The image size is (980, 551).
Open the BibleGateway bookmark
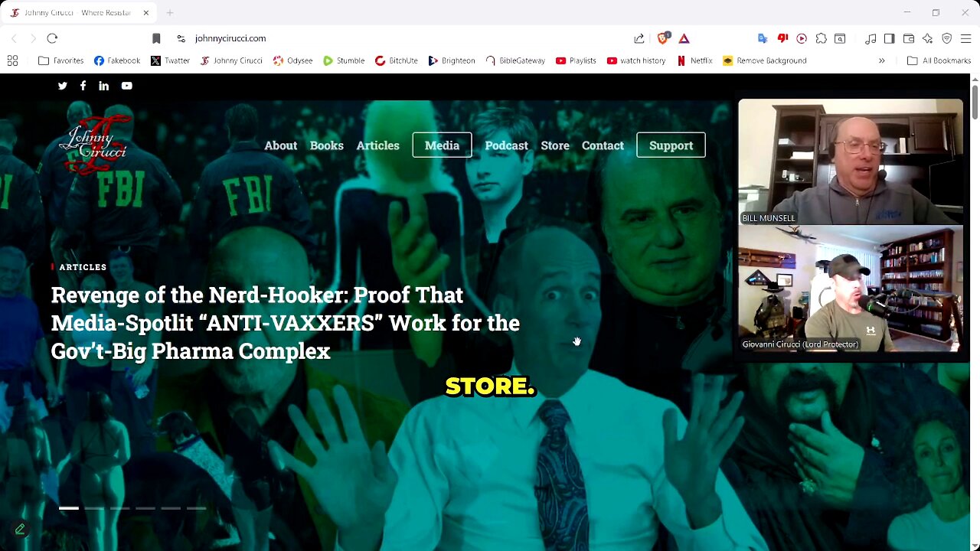point(515,60)
